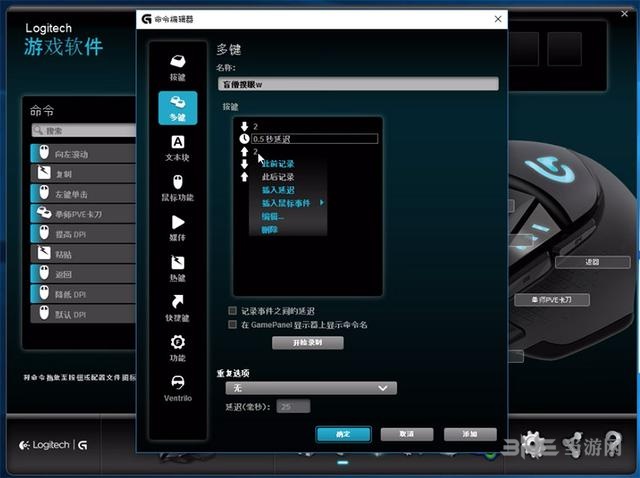Click the multi-key icon of 拳师PVE卡刀 command

pyautogui.click(x=44, y=213)
